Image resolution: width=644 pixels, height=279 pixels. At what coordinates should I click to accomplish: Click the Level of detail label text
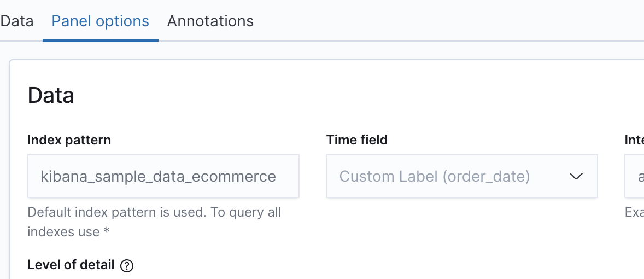(x=71, y=265)
